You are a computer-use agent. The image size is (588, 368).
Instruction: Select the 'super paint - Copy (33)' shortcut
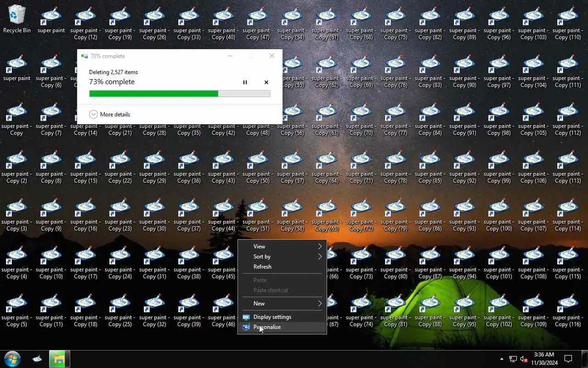click(189, 23)
